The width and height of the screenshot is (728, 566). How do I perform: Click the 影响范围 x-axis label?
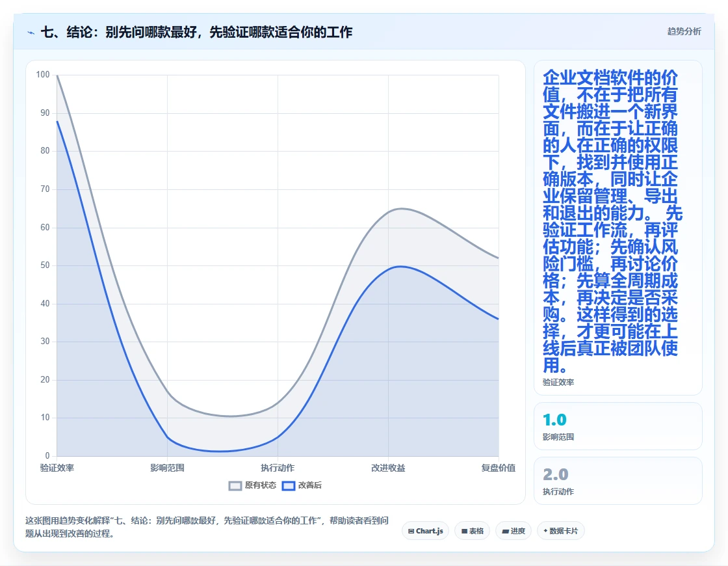point(167,468)
